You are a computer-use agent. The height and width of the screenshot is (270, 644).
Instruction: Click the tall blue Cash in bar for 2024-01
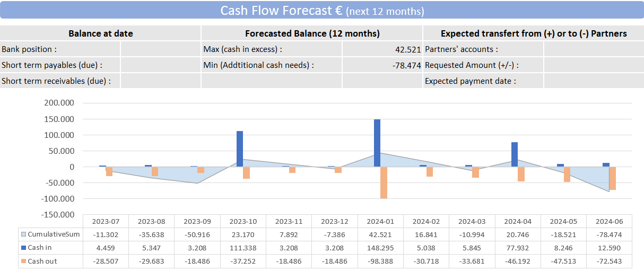[x=377, y=142]
